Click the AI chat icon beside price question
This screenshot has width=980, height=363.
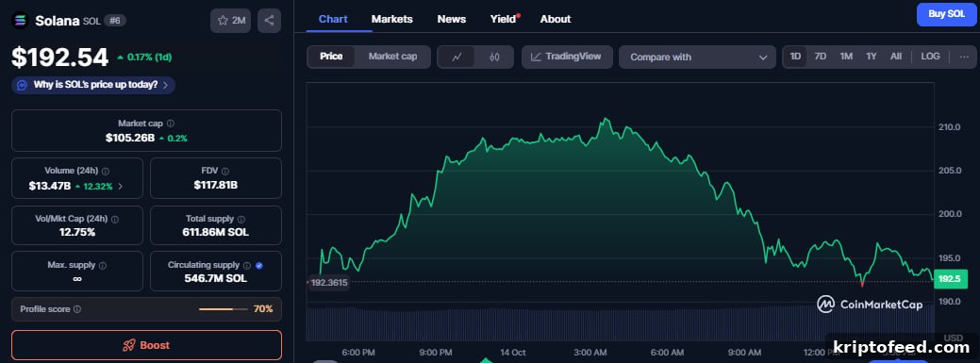(22, 85)
